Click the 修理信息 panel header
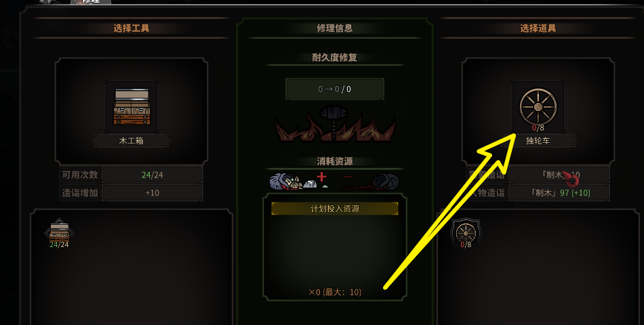Image resolution: width=644 pixels, height=325 pixels. 335,28
